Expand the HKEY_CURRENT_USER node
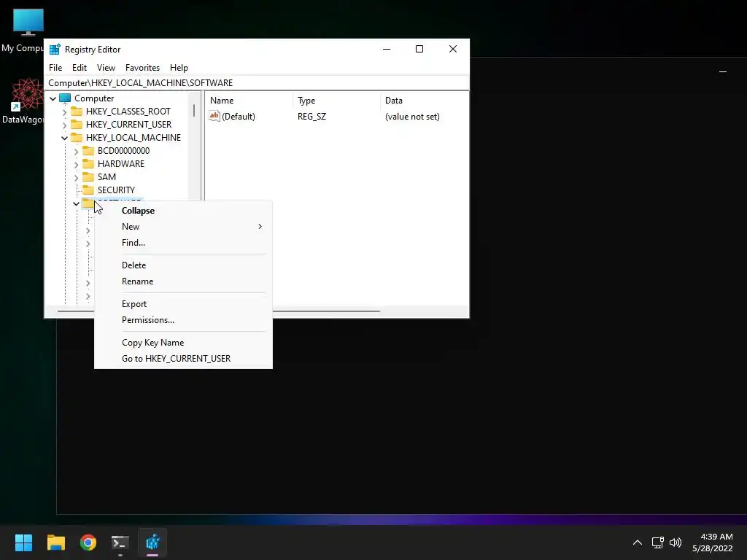Image resolution: width=747 pixels, height=560 pixels. point(65,125)
